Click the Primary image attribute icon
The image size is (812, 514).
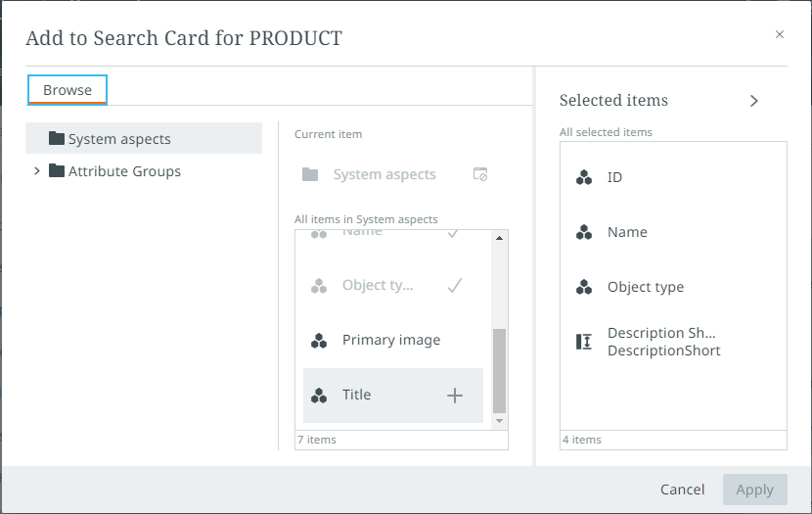click(319, 341)
